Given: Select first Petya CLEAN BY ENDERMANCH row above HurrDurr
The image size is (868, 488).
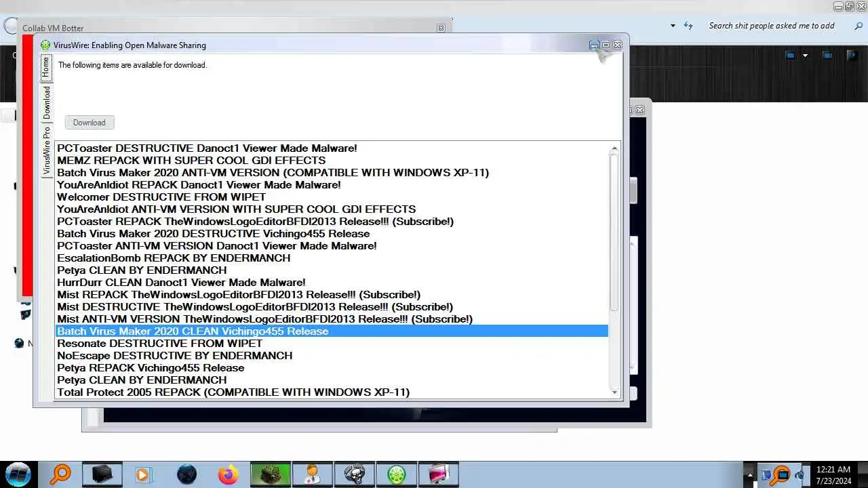Looking at the screenshot, I should pos(332,270).
